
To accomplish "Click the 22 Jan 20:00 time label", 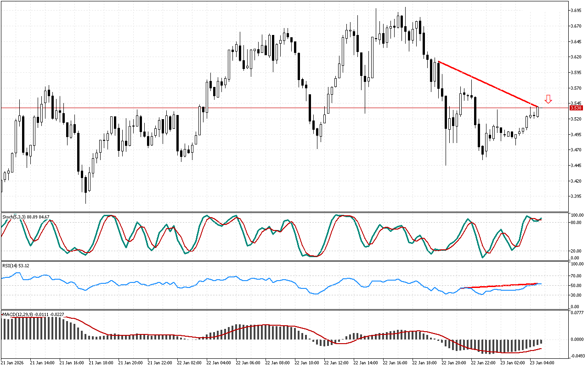I will 454,362.
